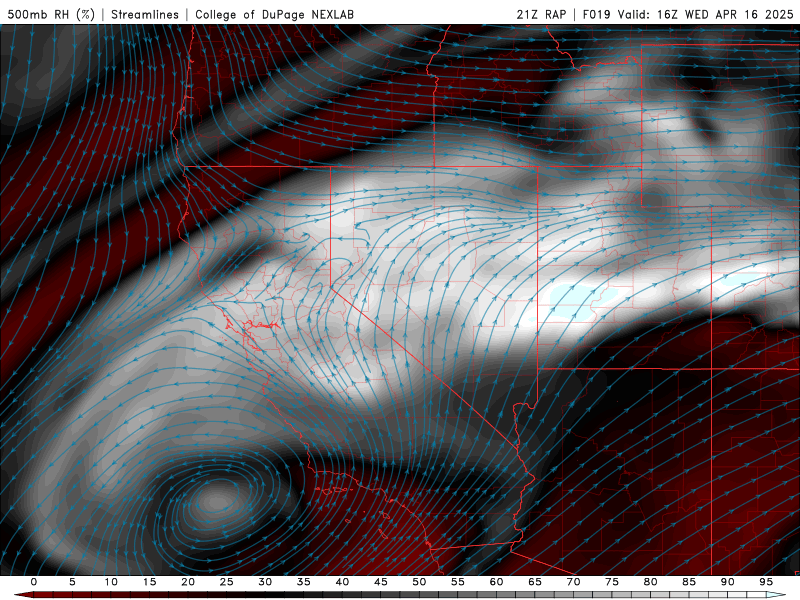Click the colorbar label "10"

tap(111, 582)
